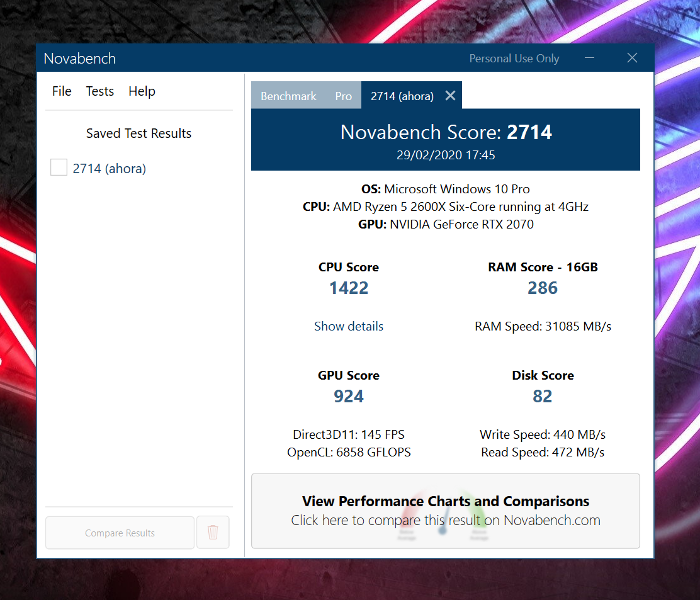
Task: Open the 2714 (ahora) saved result link
Action: [110, 168]
